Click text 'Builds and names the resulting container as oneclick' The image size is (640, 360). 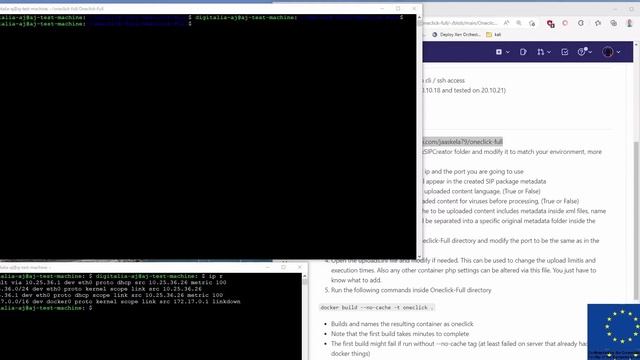[x=402, y=324]
